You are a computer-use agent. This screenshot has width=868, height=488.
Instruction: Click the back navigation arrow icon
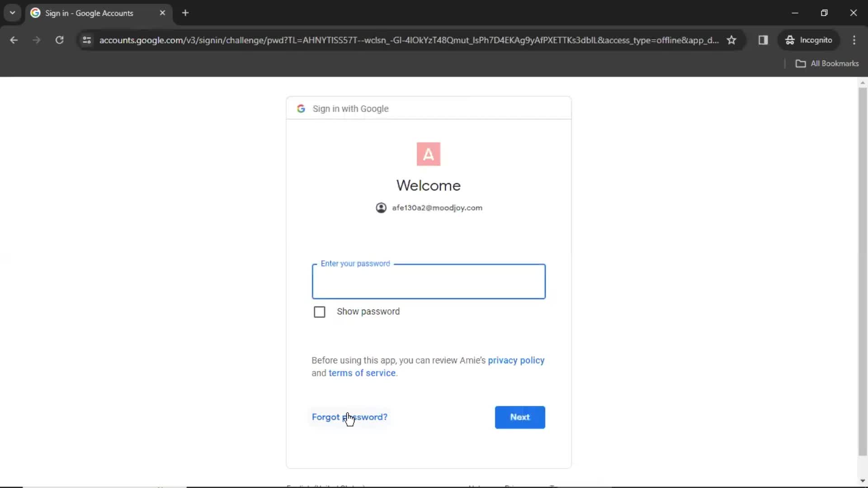[14, 40]
